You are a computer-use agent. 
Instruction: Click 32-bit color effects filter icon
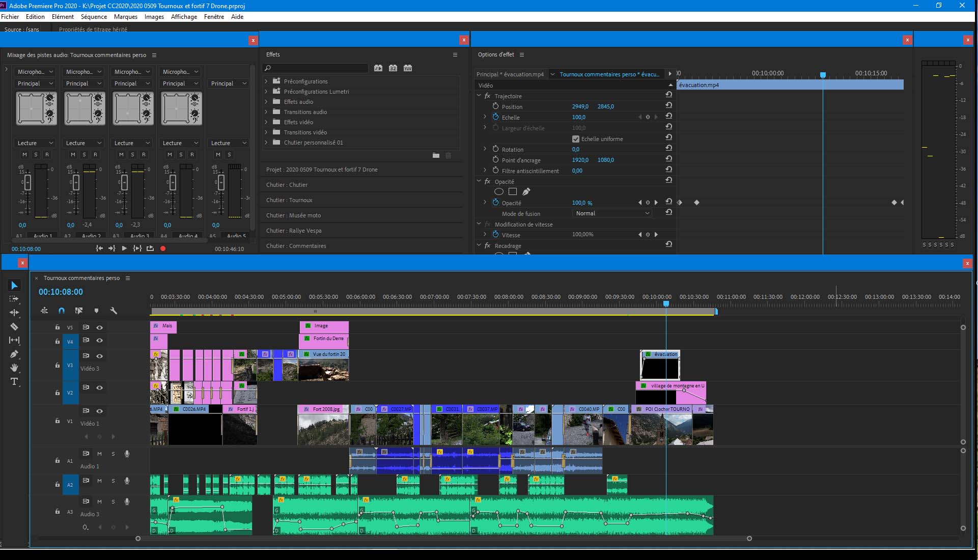click(x=393, y=68)
